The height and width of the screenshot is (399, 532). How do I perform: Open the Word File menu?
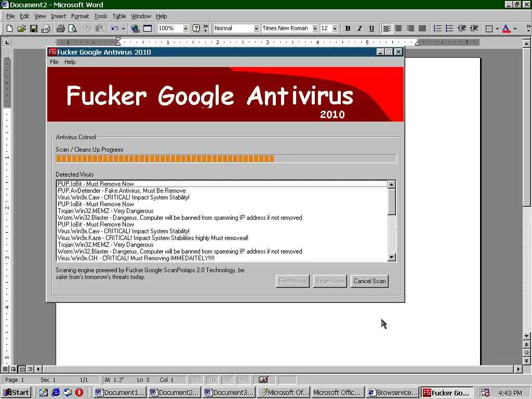click(10, 16)
